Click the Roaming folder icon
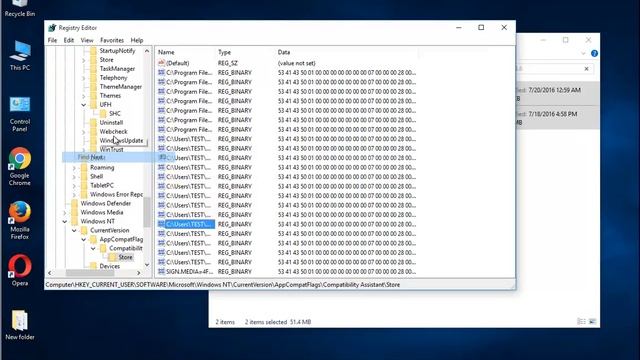The width and height of the screenshot is (640, 360). point(84,167)
